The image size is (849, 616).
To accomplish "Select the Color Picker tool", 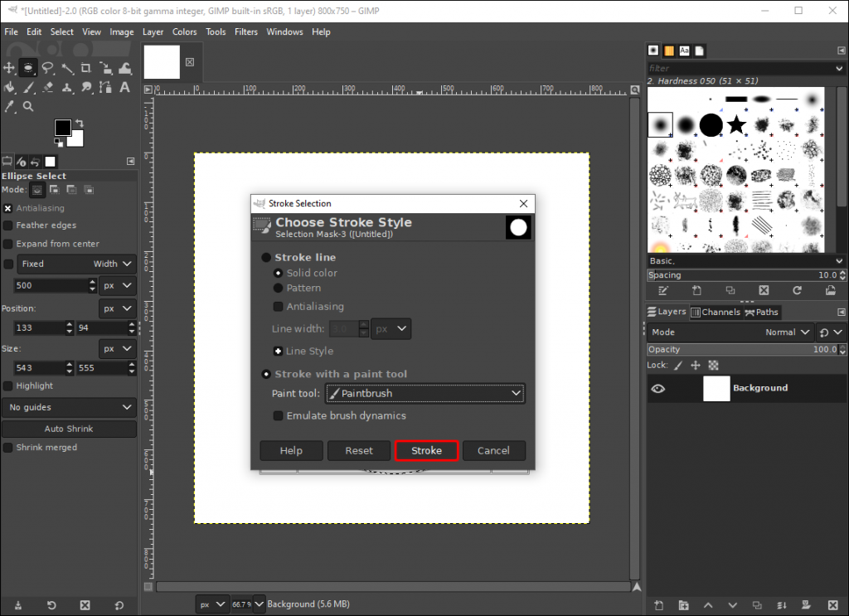I will pos(10,106).
